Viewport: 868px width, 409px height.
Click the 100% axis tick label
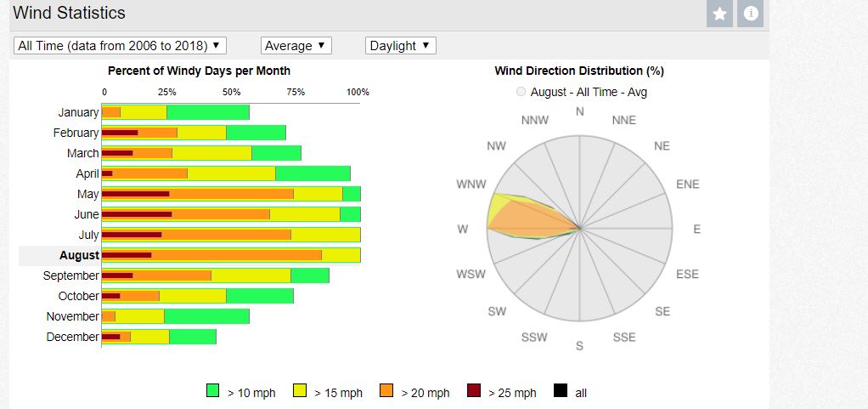pyautogui.click(x=358, y=92)
